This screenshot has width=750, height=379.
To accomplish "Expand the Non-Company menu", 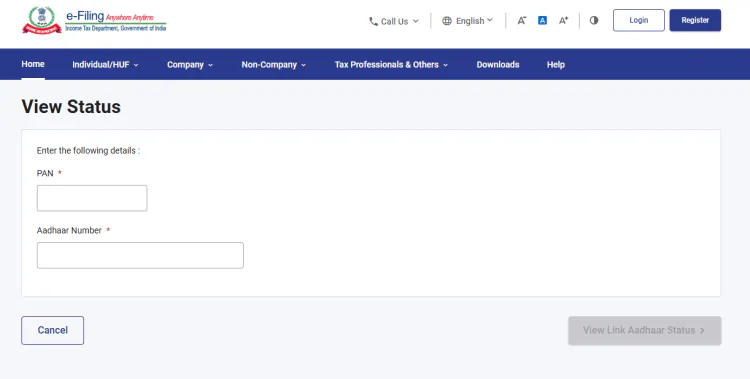I will pyautogui.click(x=274, y=65).
